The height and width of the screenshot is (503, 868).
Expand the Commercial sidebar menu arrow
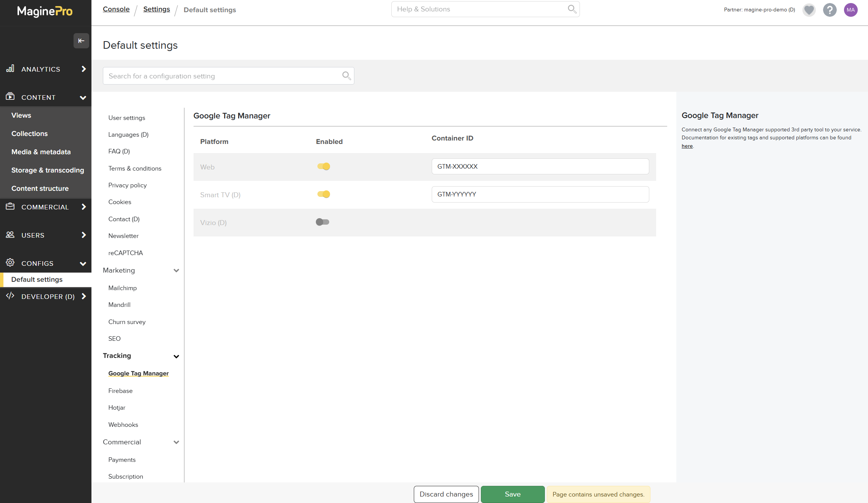tap(84, 207)
